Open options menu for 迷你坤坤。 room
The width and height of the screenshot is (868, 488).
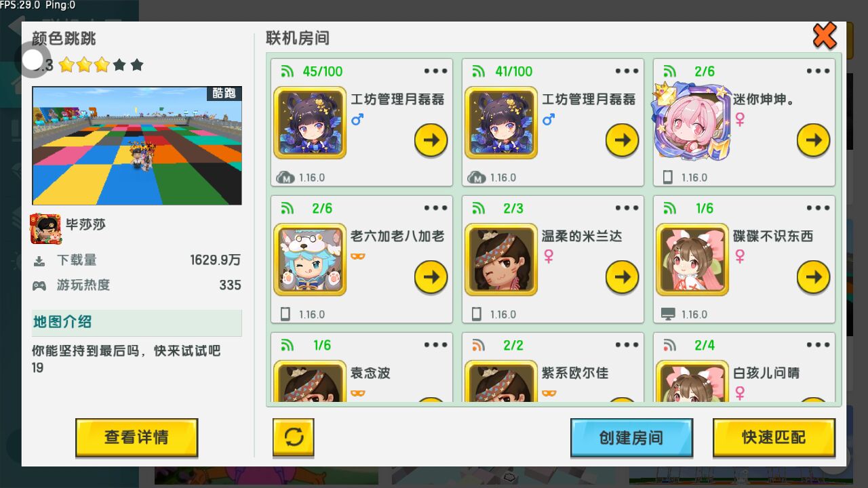(x=818, y=71)
